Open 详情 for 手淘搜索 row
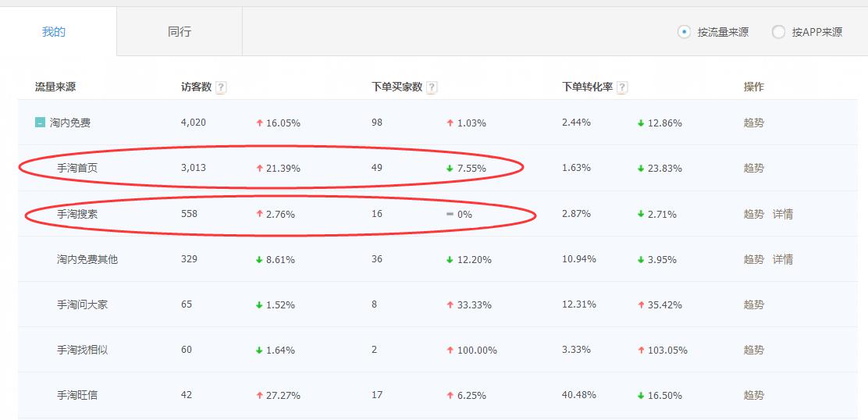The height and width of the screenshot is (420, 868). click(782, 214)
